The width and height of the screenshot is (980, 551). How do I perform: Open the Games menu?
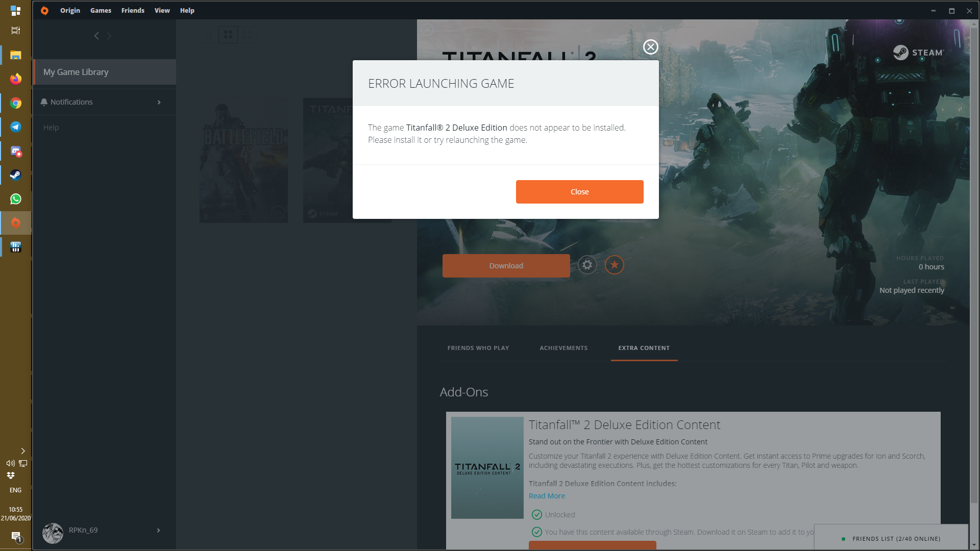coord(101,10)
